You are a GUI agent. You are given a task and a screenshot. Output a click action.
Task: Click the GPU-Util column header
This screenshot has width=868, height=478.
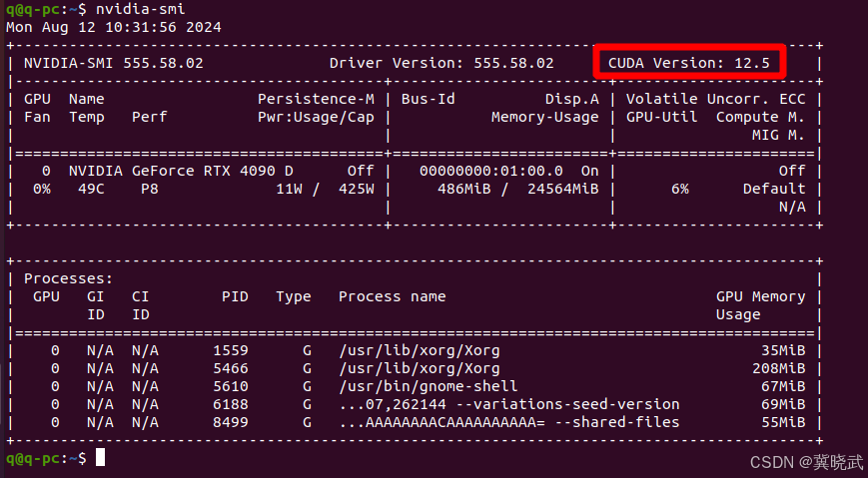click(661, 118)
